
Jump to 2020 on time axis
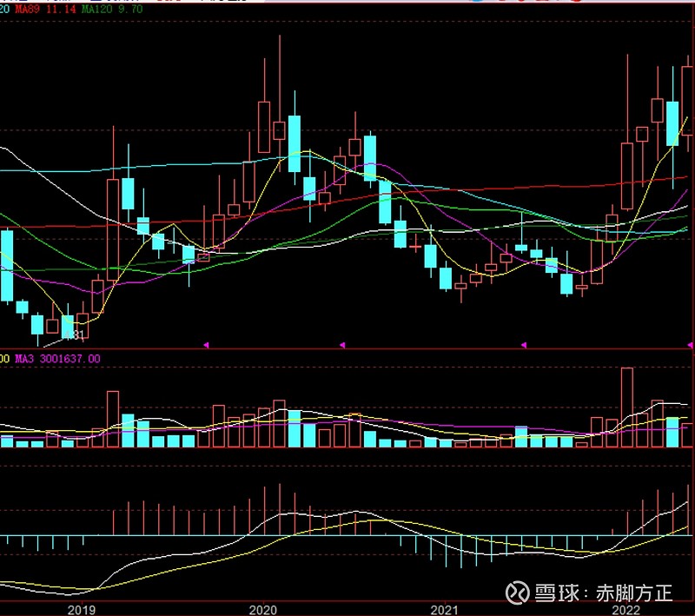[261, 609]
